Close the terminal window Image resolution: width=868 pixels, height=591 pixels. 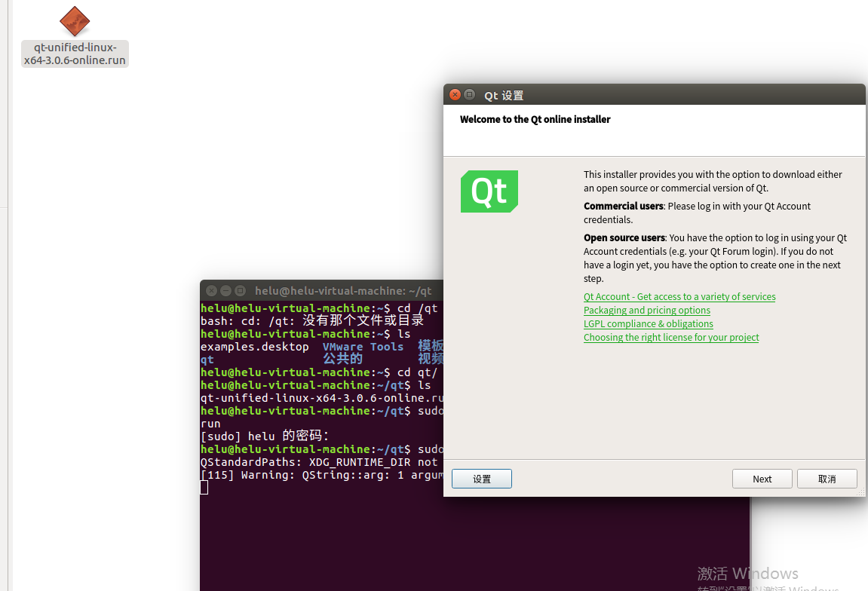click(x=211, y=290)
